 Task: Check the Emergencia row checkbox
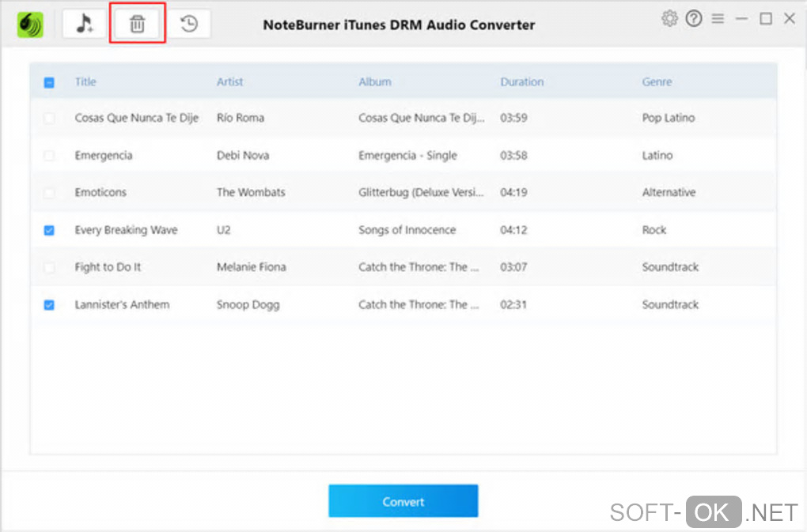point(49,155)
